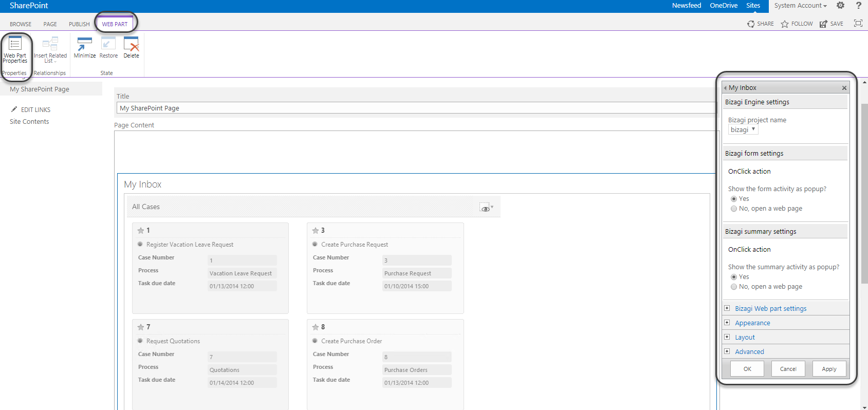Click the SharePoint brand link
This screenshot has width=868, height=410.
click(29, 6)
